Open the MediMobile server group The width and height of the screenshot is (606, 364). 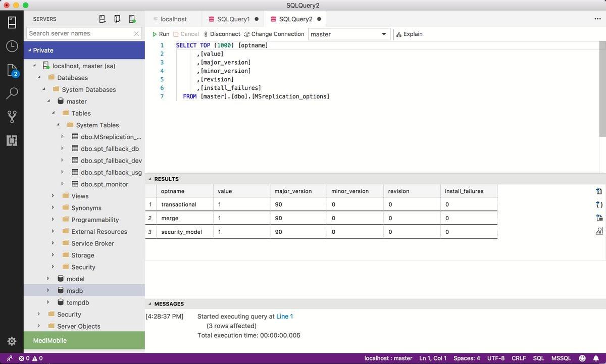tap(84, 340)
